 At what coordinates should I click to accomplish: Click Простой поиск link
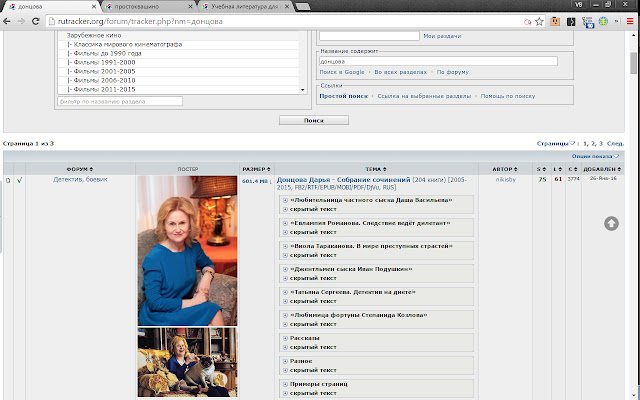point(343,96)
